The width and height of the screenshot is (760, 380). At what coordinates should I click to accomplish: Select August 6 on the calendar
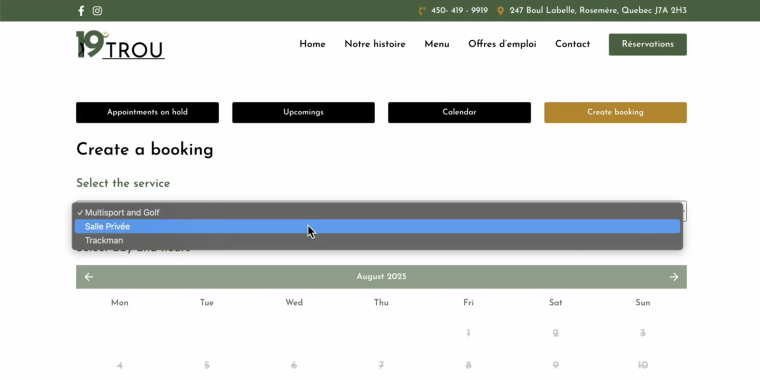(x=294, y=365)
